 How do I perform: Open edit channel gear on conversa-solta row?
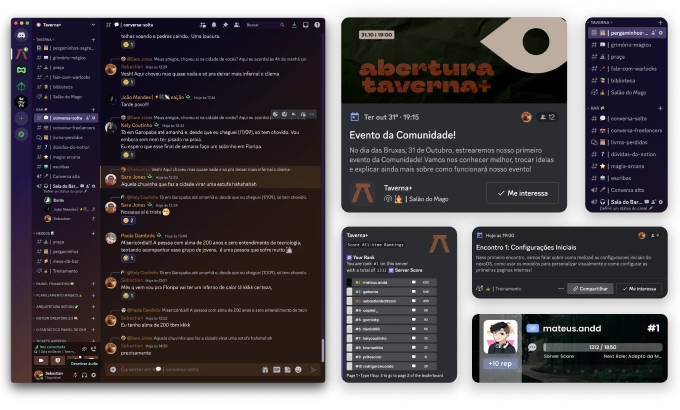[x=94, y=118]
